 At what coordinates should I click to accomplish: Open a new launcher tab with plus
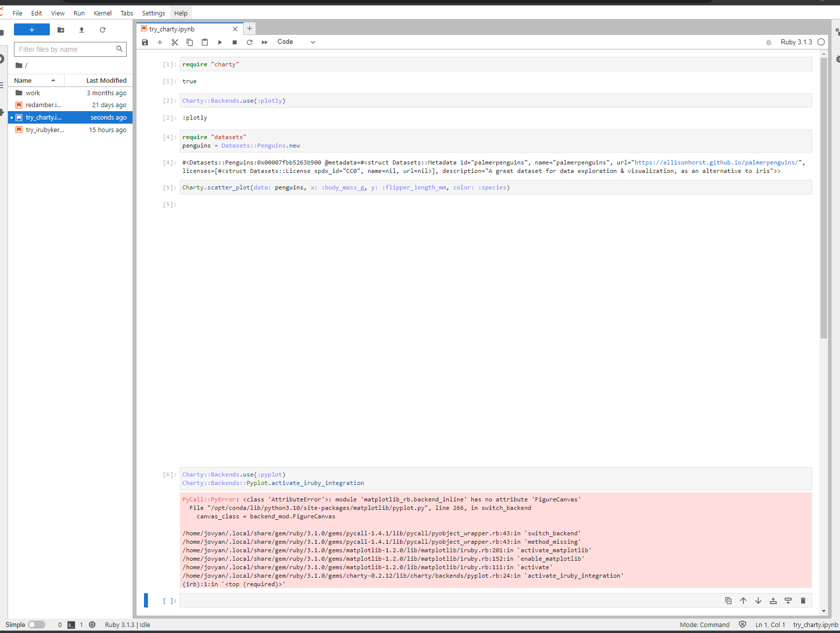[x=250, y=28]
